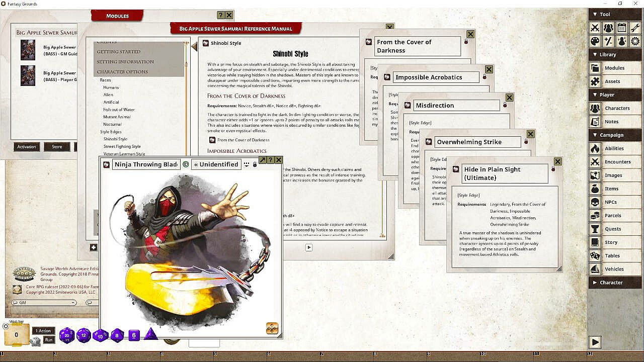Viewport: 644px width, 362px height.
Task: Open the party sheet tool icon
Action: pos(608,28)
